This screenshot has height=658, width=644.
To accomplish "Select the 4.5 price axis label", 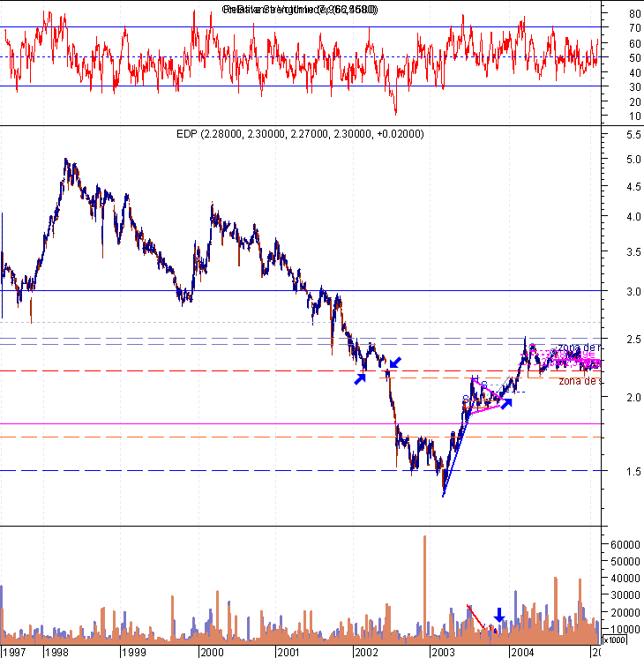I will point(633,187).
